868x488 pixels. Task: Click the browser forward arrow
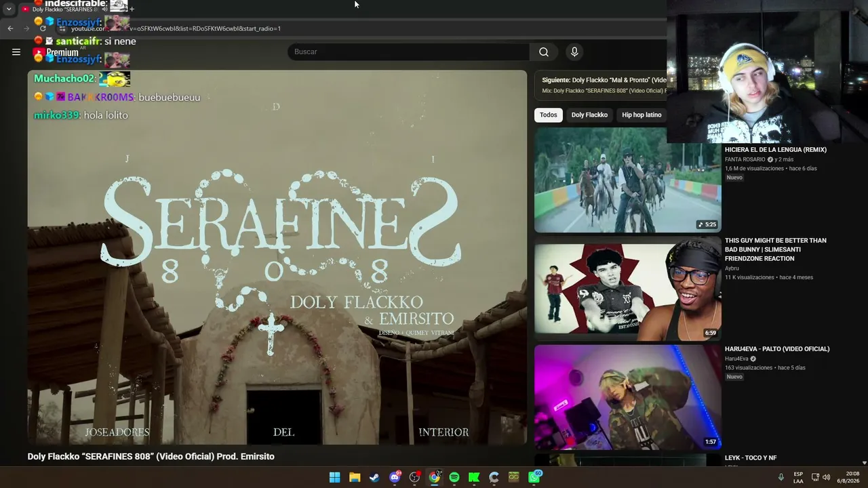coord(27,28)
